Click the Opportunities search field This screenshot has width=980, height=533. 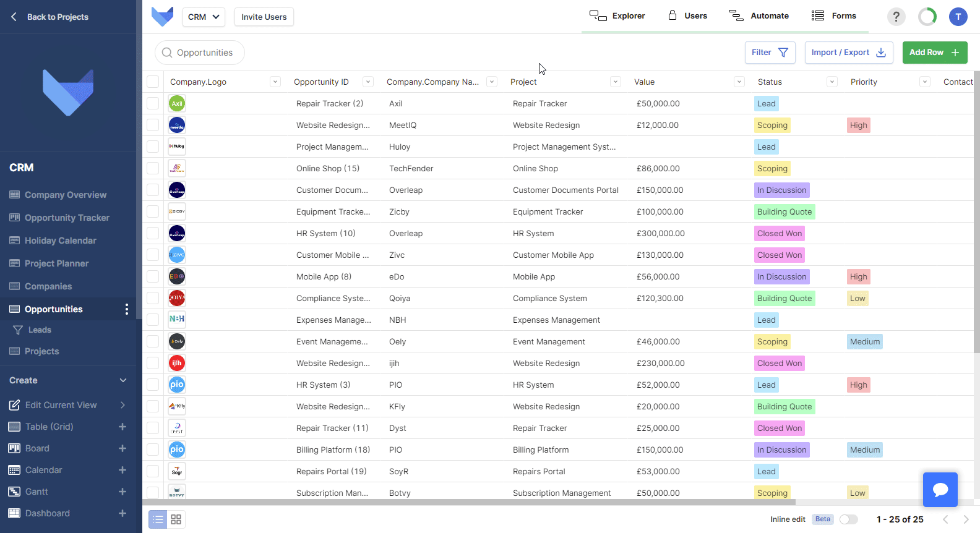[200, 53]
